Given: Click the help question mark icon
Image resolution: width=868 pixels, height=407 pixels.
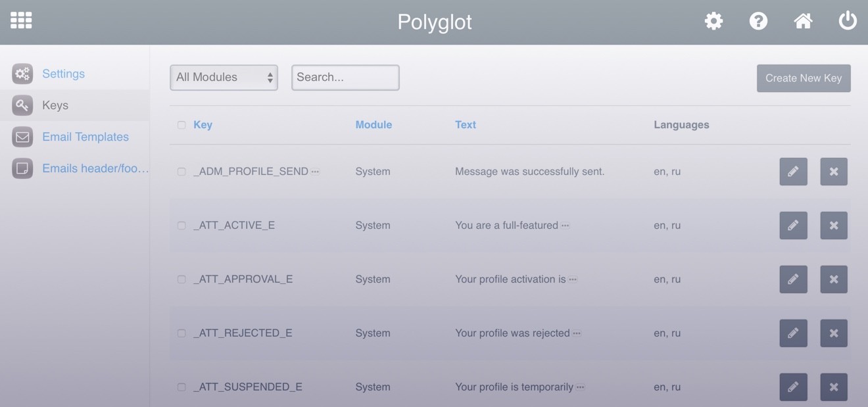Looking at the screenshot, I should pyautogui.click(x=758, y=21).
